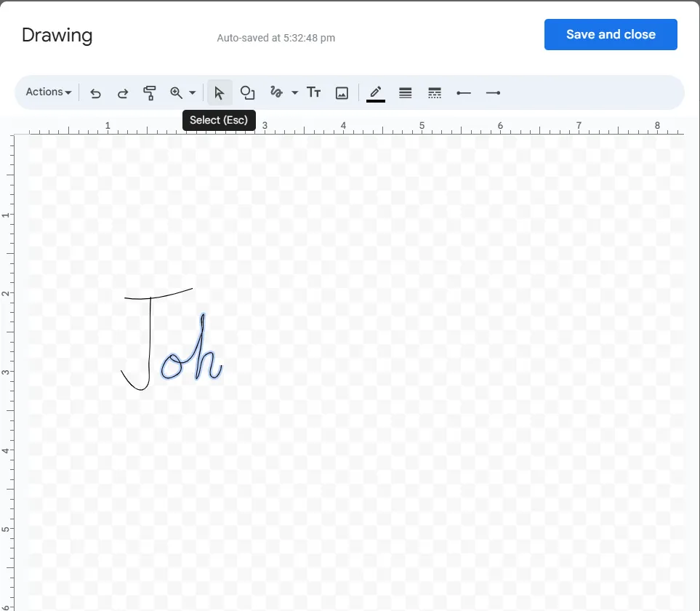
Task: Activate the Select arrow tool
Action: (220, 93)
